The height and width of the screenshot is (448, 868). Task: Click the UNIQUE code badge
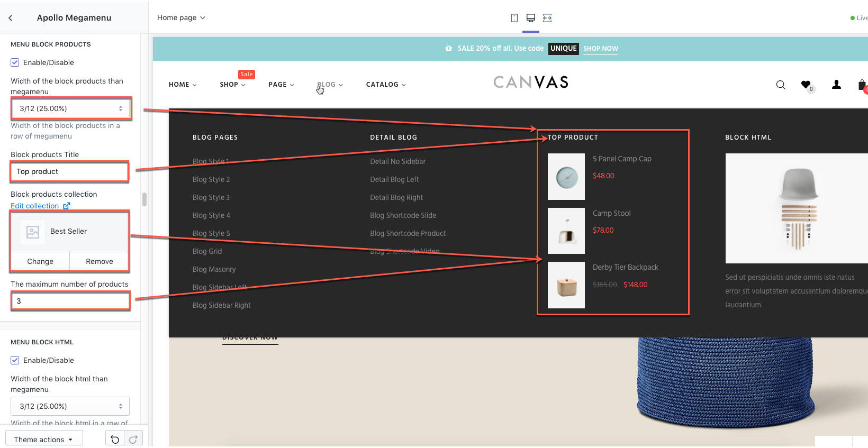pos(564,48)
